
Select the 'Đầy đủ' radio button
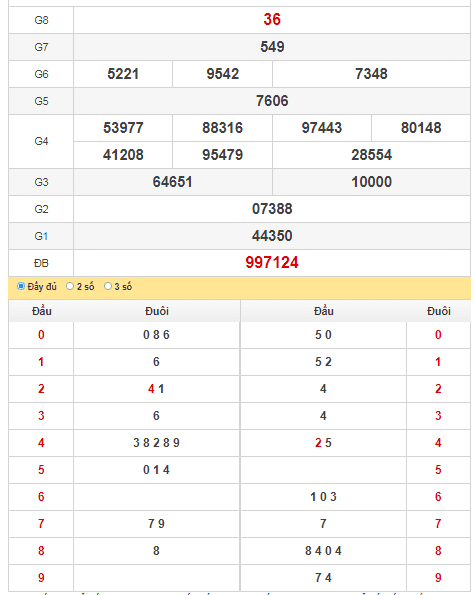(x=21, y=286)
